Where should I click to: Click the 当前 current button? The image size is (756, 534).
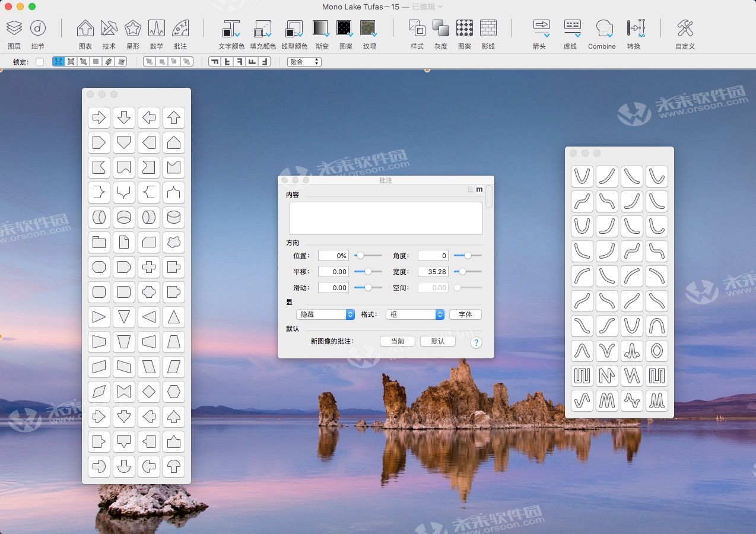pyautogui.click(x=398, y=341)
